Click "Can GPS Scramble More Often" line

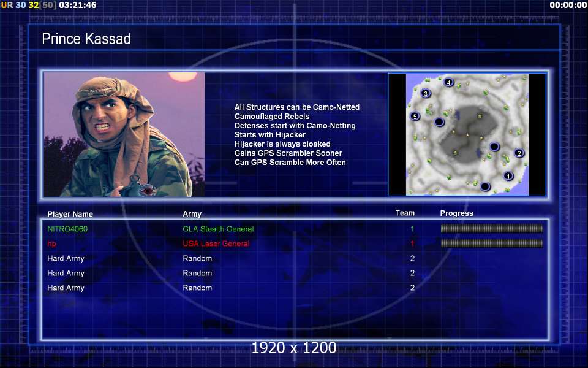(x=290, y=162)
